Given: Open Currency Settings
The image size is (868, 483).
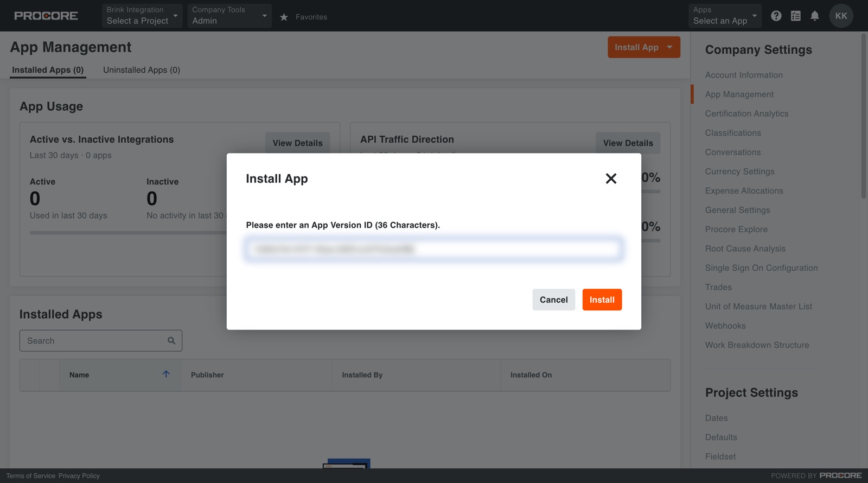Looking at the screenshot, I should (x=740, y=171).
